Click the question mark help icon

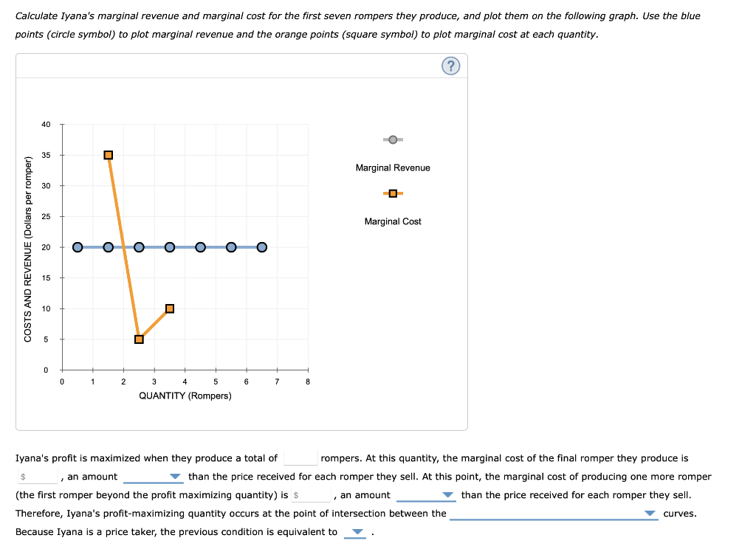point(450,66)
